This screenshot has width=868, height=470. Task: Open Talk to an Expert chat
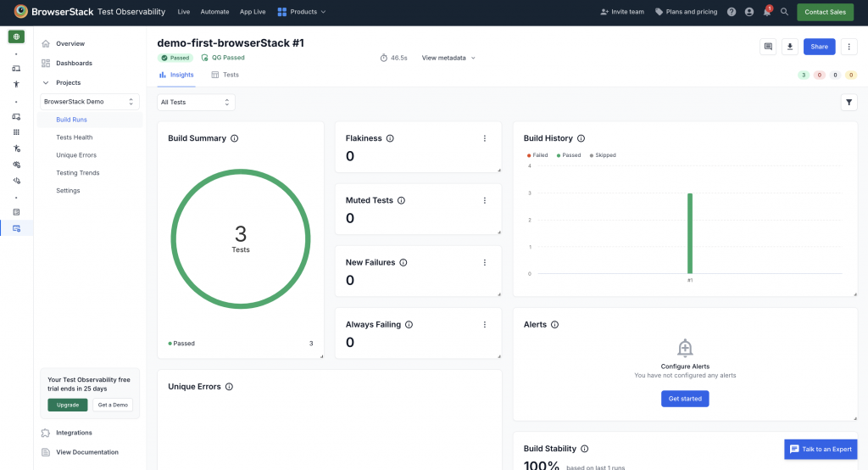click(821, 449)
